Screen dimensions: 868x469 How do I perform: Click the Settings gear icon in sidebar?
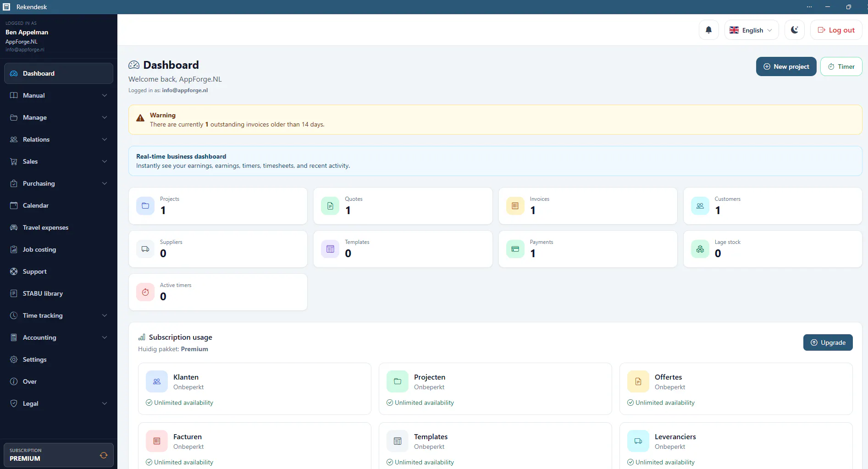click(x=14, y=359)
